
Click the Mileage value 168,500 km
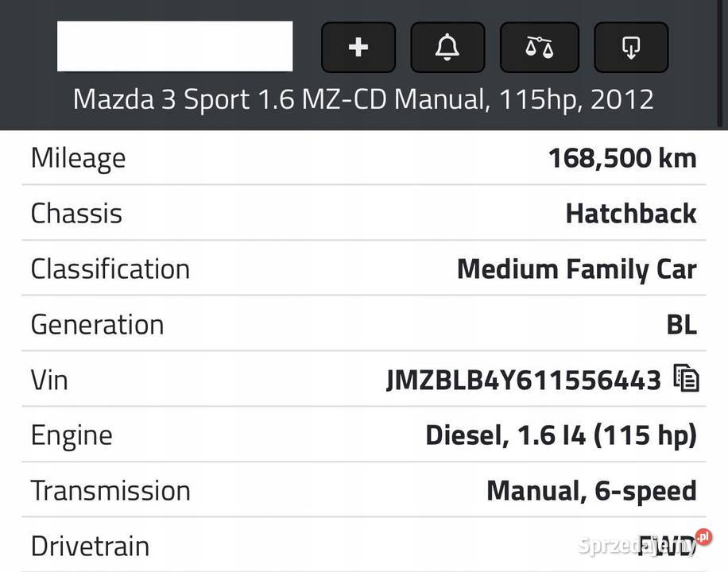tap(622, 158)
